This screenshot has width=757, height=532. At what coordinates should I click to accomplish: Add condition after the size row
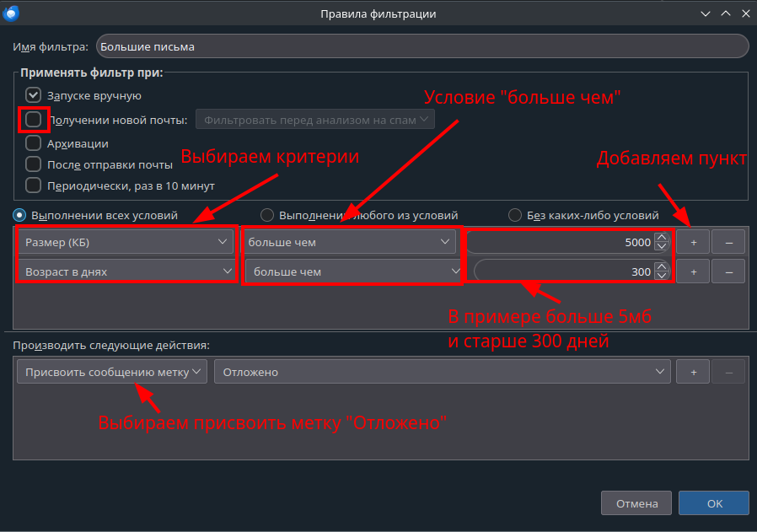[693, 242]
